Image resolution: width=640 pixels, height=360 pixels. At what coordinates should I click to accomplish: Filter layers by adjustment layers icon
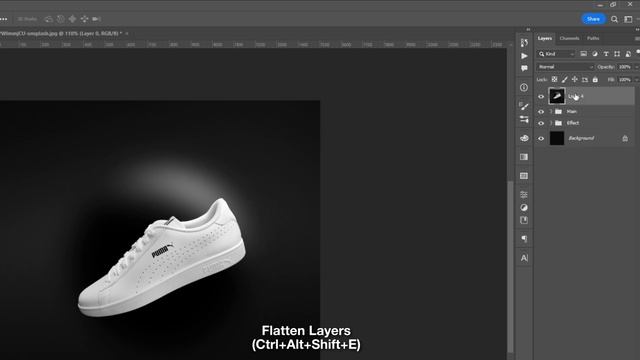(595, 54)
